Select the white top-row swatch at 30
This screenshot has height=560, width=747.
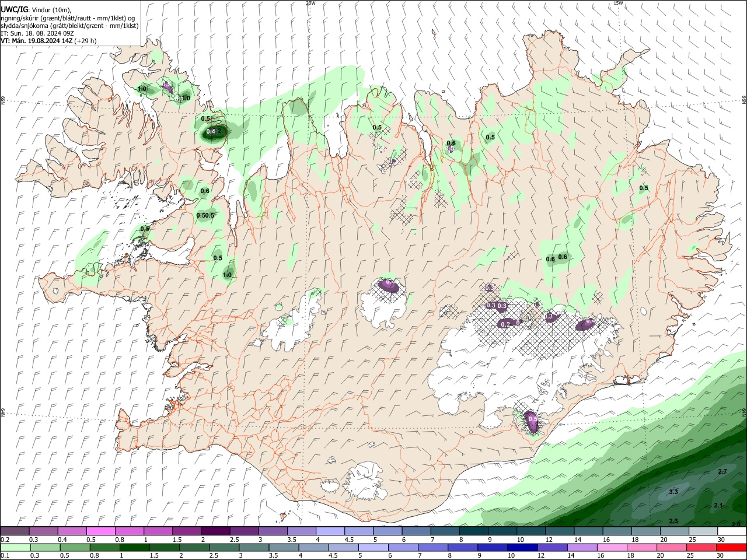click(732, 531)
